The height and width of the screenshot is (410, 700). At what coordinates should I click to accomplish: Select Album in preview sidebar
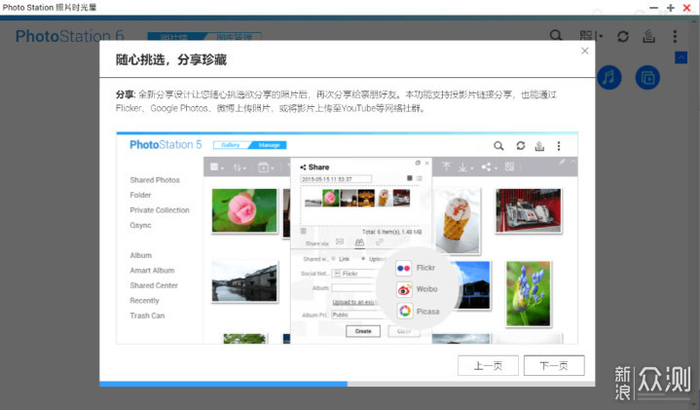pos(141,255)
